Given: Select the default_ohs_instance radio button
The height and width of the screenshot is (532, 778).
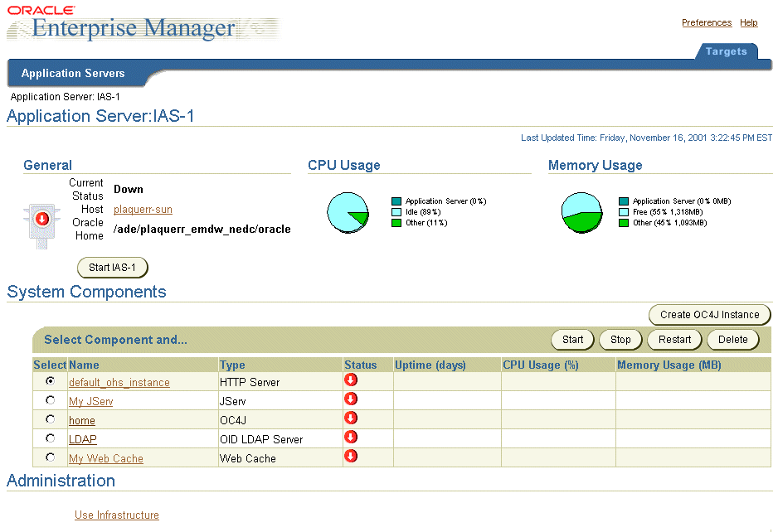Looking at the screenshot, I should coord(50,381).
